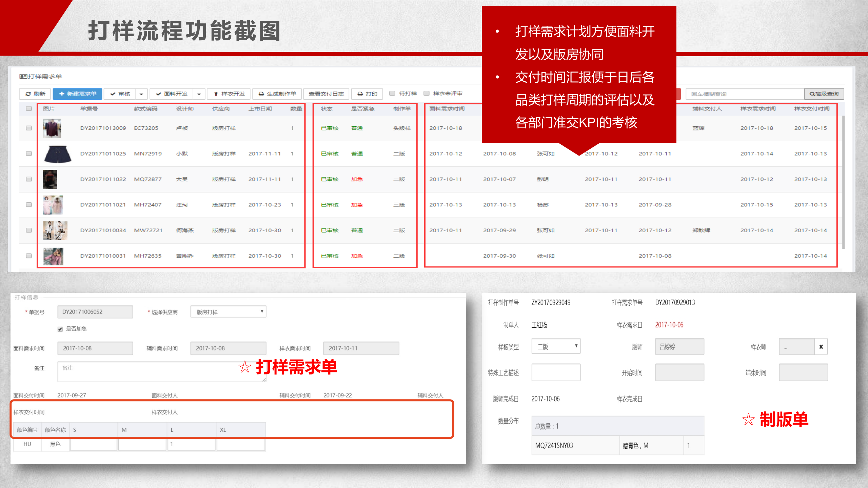This screenshot has height=488, width=868.
Task: Toggle the select-all checkbox in table header
Action: pyautogui.click(x=29, y=108)
